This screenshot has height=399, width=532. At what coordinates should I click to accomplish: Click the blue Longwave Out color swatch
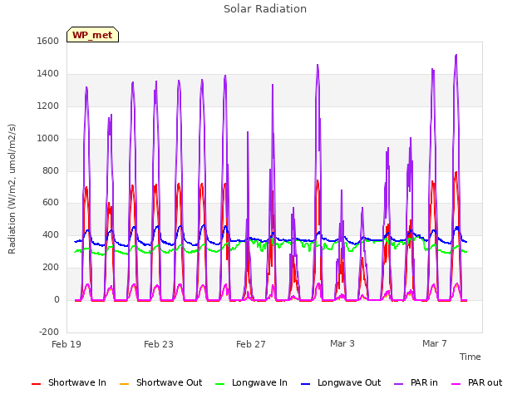point(305,384)
